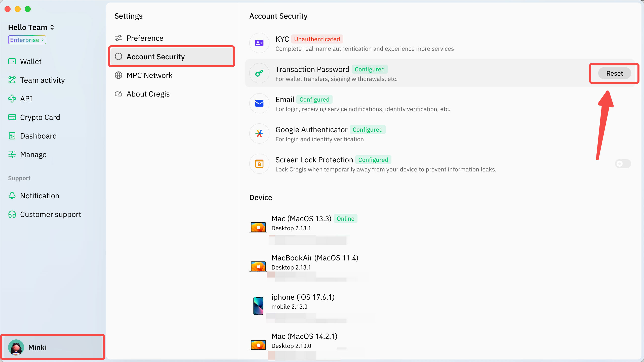The height and width of the screenshot is (362, 644).
Task: Click the Email envelope icon
Action: pyautogui.click(x=259, y=103)
